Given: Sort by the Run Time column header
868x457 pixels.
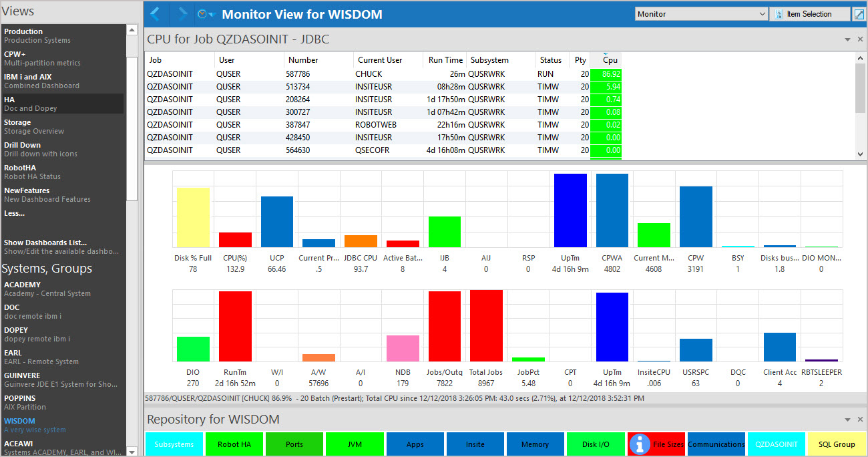Looking at the screenshot, I should (x=445, y=59).
